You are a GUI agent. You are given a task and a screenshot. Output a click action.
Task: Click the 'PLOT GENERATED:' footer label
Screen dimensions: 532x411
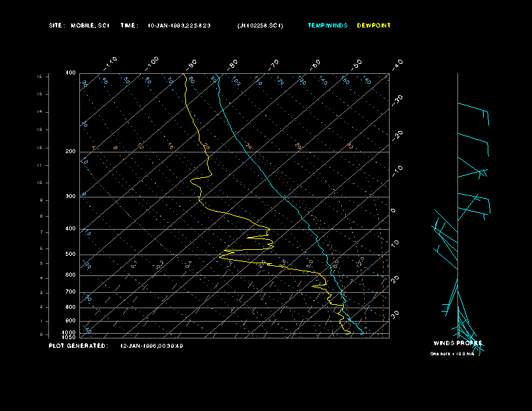(x=79, y=346)
